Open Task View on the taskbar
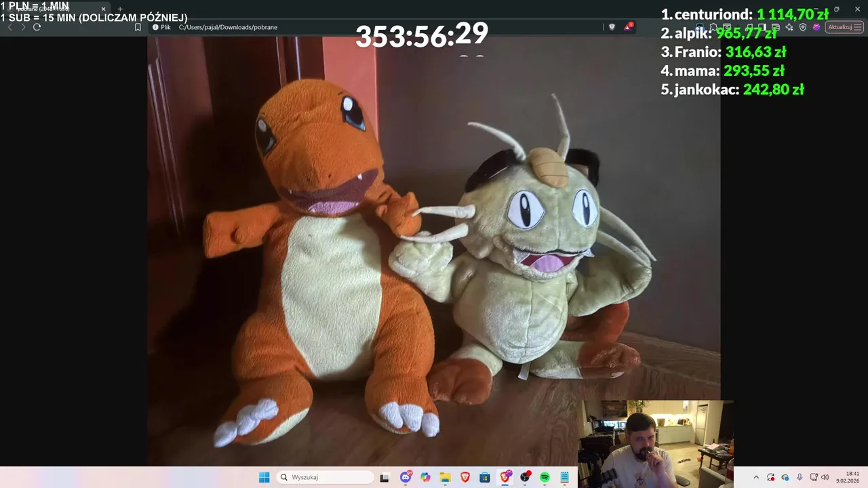Viewport: 868px width, 488px height. pyautogui.click(x=384, y=477)
